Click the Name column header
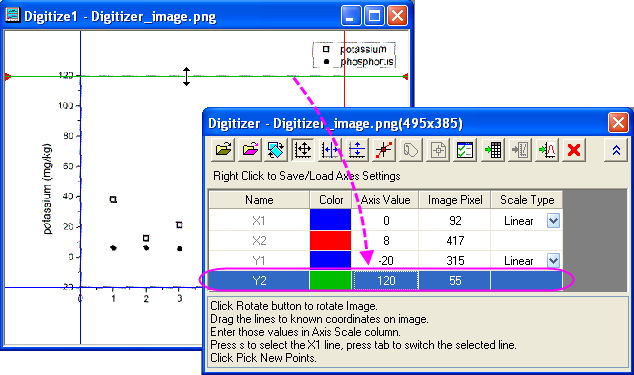The width and height of the screenshot is (634, 375). 259,199
